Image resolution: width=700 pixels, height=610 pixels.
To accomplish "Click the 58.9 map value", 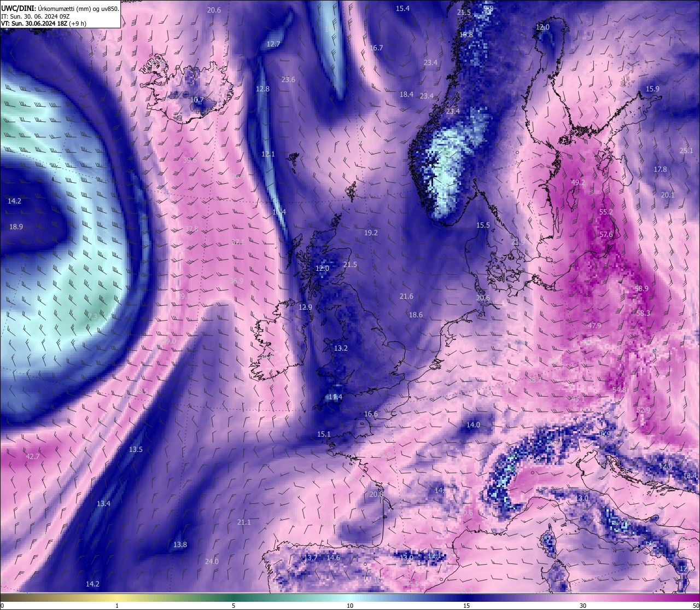I will 641,288.
